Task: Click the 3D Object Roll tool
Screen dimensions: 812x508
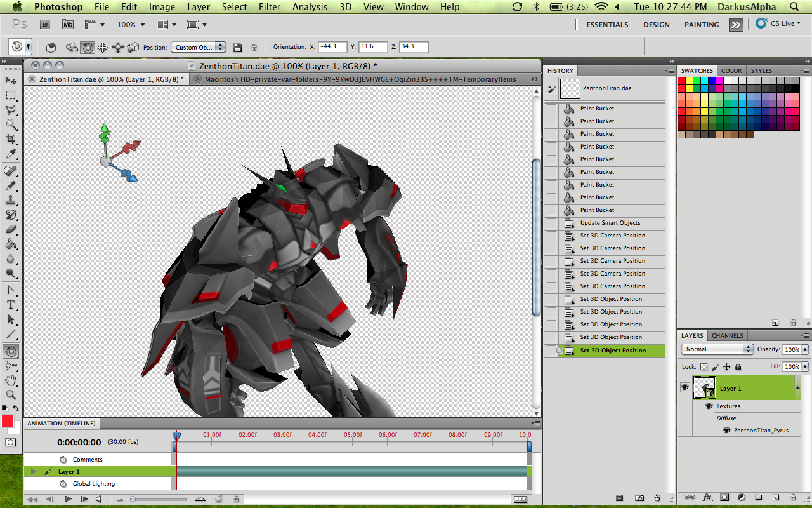Action: [x=87, y=48]
